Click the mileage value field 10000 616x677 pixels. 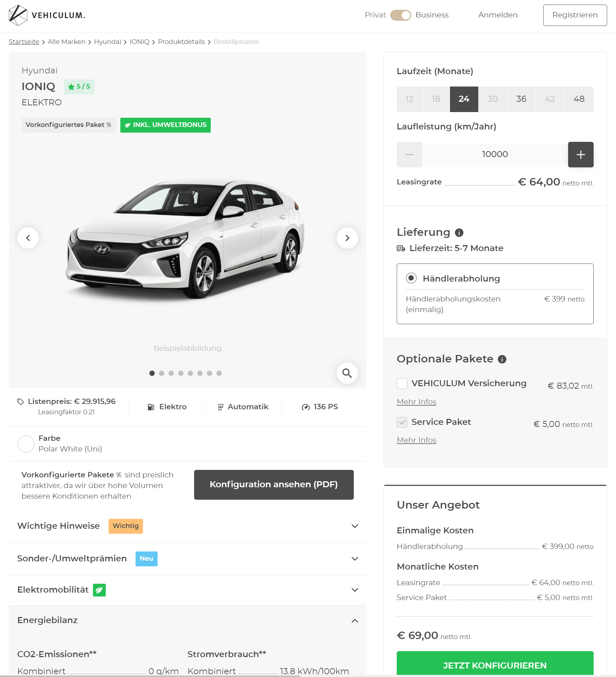tap(495, 155)
